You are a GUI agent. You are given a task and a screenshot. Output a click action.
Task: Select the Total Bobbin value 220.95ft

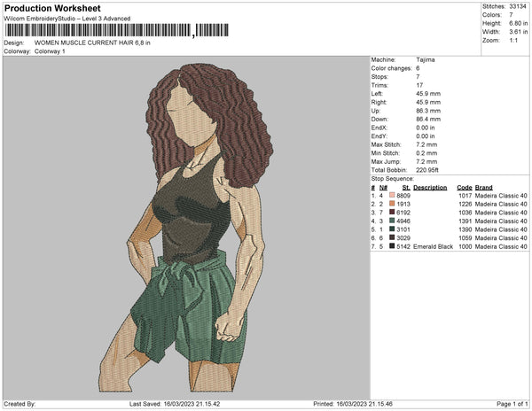427,170
